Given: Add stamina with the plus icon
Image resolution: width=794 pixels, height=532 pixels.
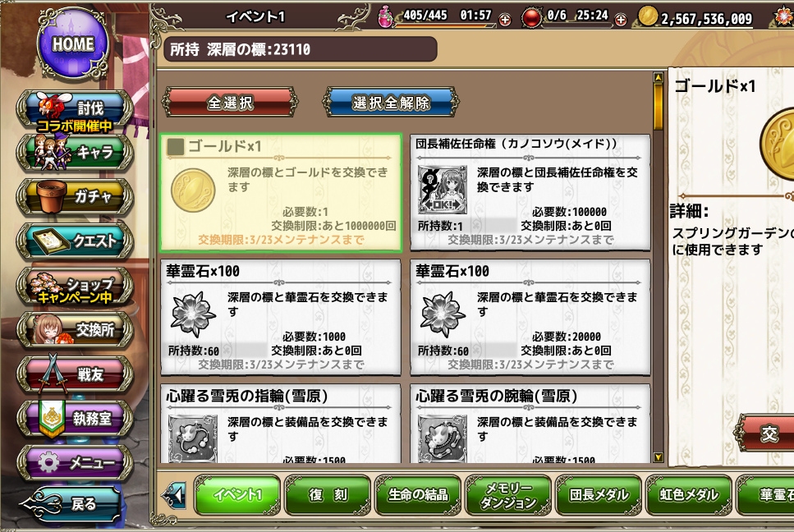Looking at the screenshot, I should [505, 20].
